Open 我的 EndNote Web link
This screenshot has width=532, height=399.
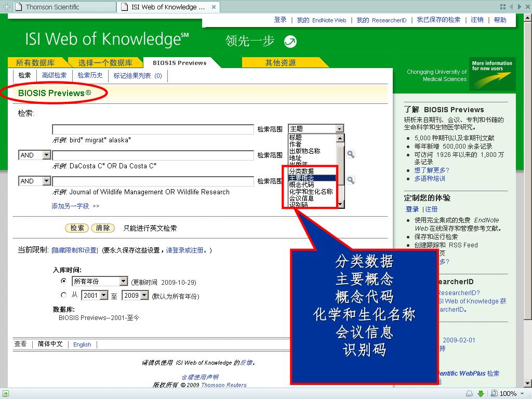[322, 20]
